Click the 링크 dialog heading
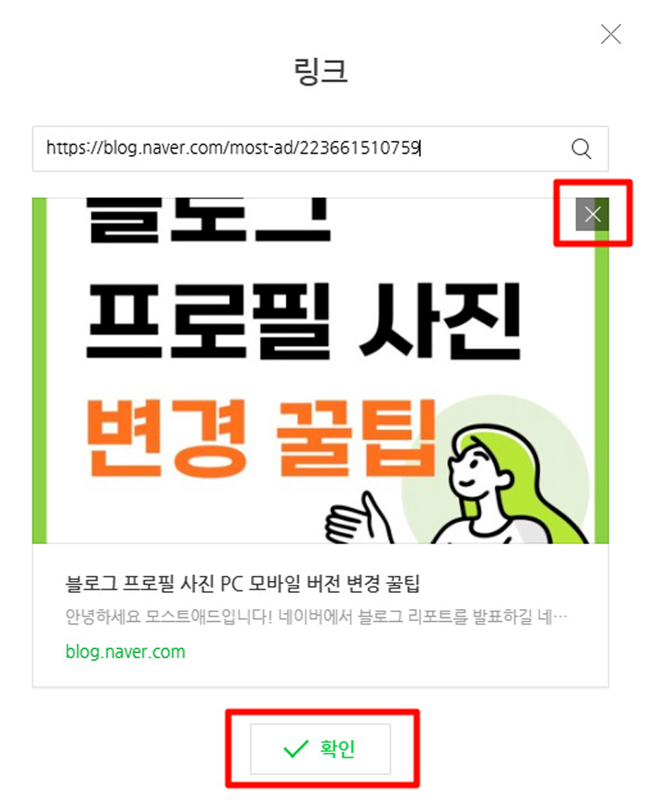The image size is (645, 812). tap(320, 71)
